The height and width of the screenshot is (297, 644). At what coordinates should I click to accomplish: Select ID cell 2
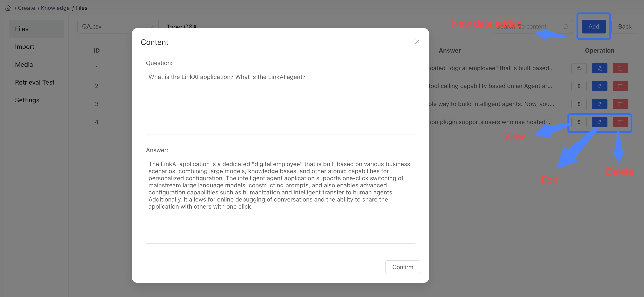tap(97, 86)
